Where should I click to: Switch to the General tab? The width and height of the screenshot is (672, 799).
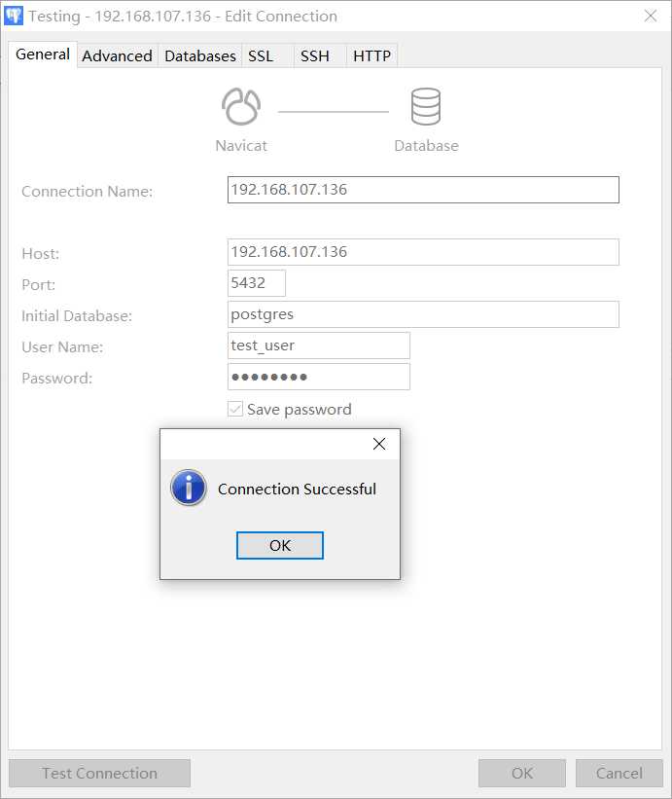(43, 55)
